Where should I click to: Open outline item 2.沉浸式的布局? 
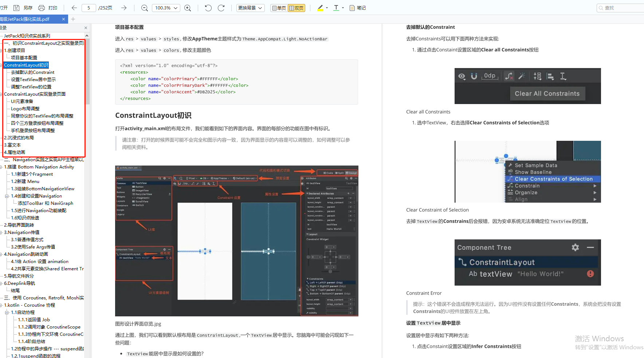pos(19,138)
